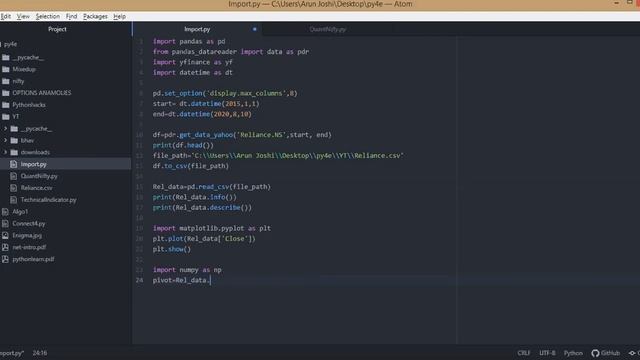Select the Pythonhacks folder
Viewport: 640px width, 360px height.
(29, 105)
